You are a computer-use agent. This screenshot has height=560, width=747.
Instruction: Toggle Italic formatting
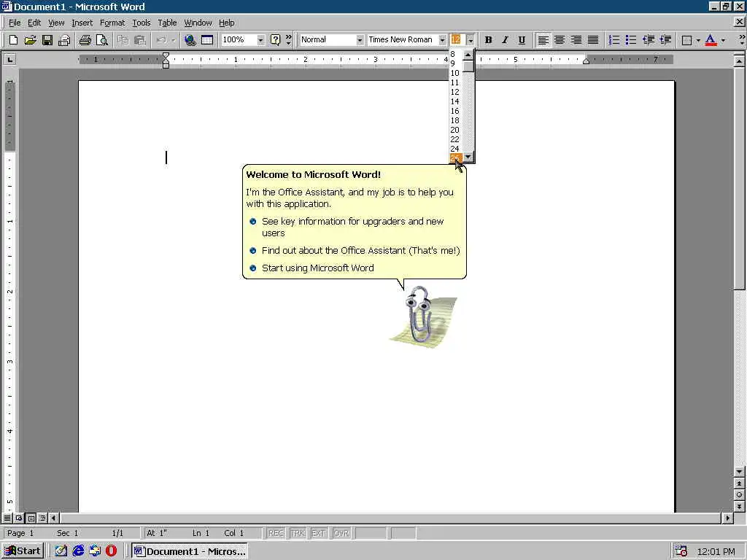(505, 40)
